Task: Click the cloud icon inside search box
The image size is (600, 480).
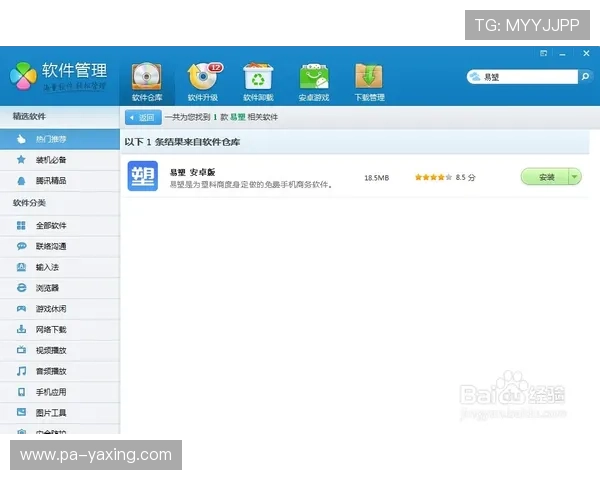Action: [x=475, y=77]
